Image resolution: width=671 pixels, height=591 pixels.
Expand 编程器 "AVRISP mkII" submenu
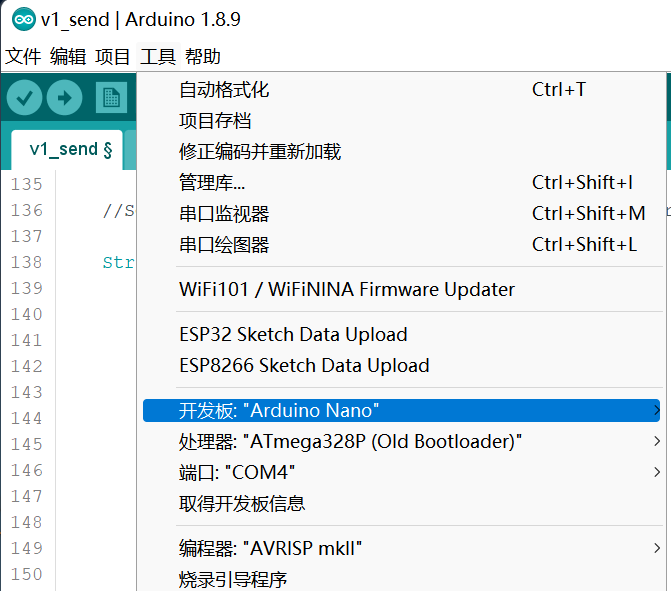point(402,548)
